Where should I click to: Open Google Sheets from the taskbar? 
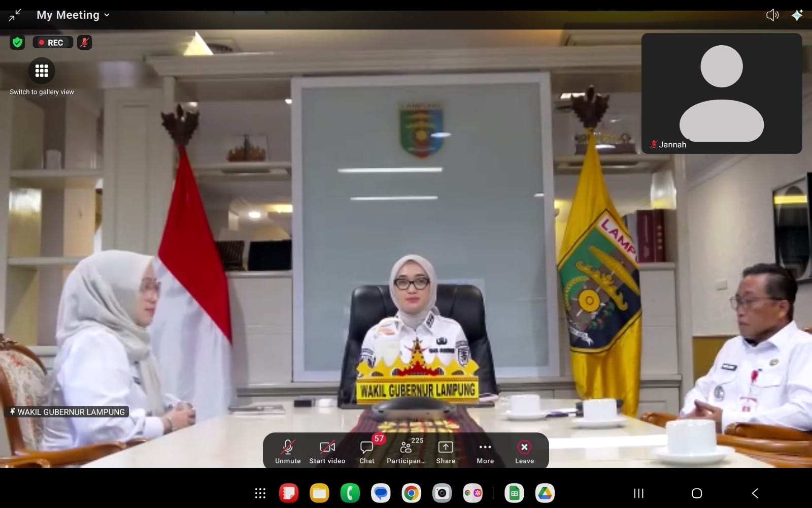click(514, 493)
